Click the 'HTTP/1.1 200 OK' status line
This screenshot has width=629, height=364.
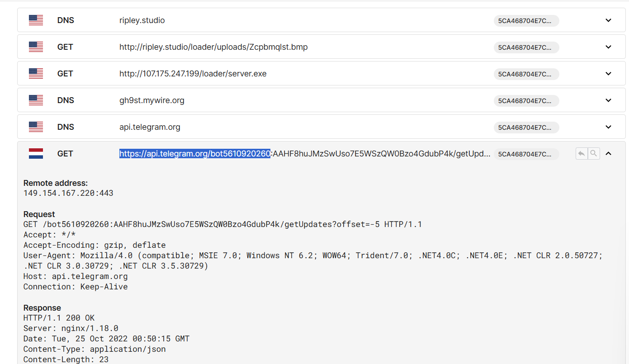pyautogui.click(x=59, y=318)
